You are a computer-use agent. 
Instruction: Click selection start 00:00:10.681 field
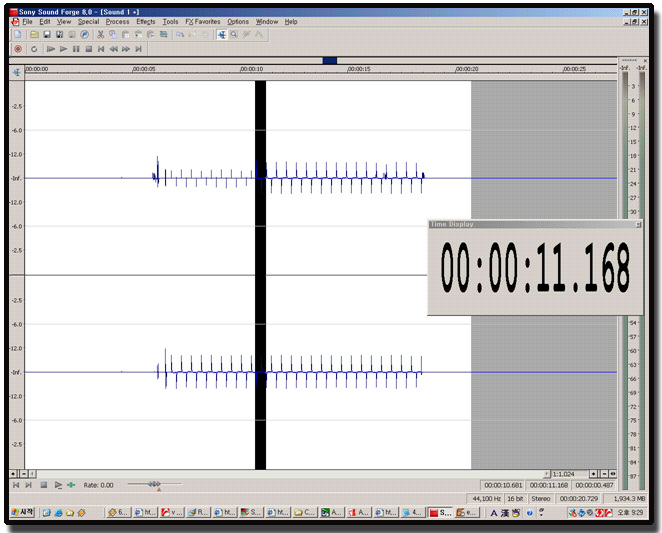click(503, 485)
